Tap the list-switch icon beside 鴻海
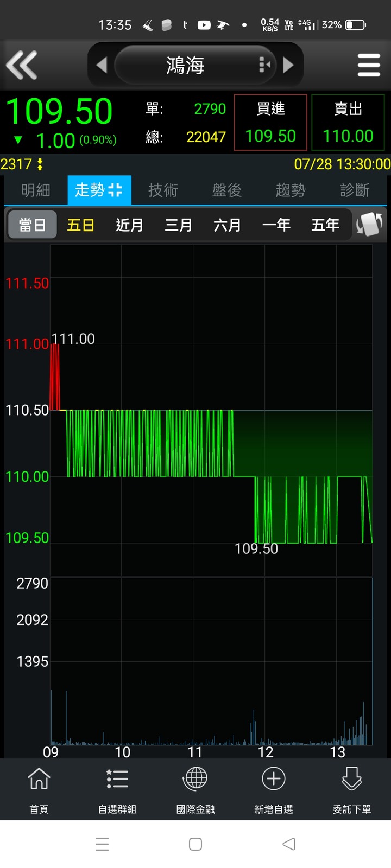391x868 pixels. (264, 65)
